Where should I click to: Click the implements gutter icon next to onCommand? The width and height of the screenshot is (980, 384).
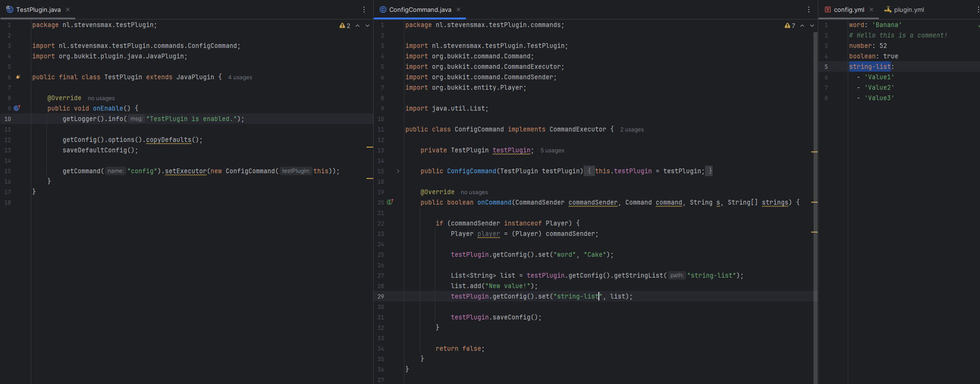pyautogui.click(x=390, y=202)
